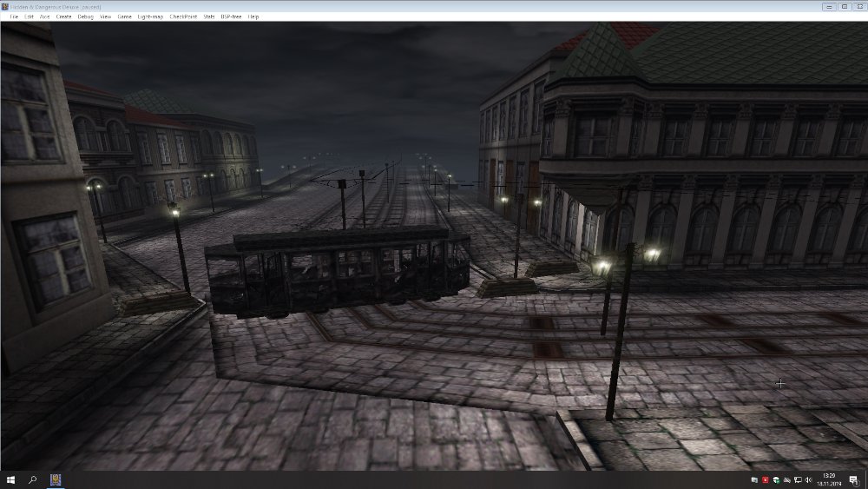This screenshot has width=868, height=489.
Task: Open the Debug menu
Action: click(85, 17)
